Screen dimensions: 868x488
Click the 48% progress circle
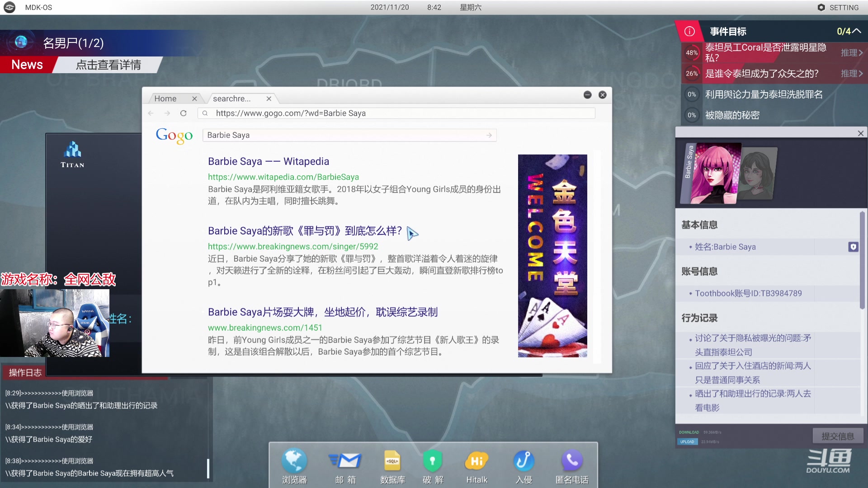(692, 52)
